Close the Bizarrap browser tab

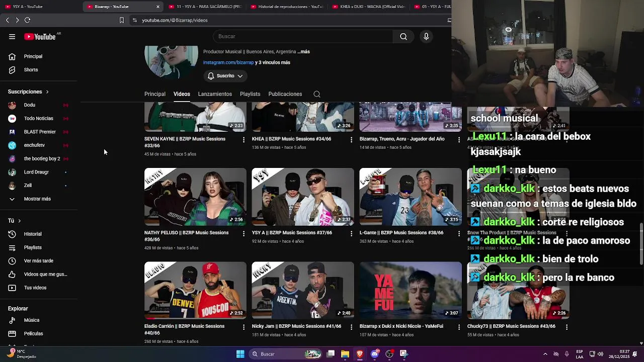point(157,7)
